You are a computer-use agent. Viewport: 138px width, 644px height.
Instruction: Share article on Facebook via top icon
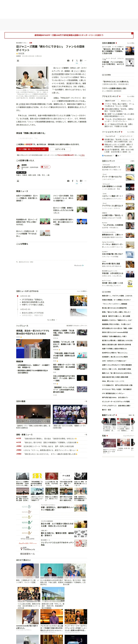pos(73,61)
